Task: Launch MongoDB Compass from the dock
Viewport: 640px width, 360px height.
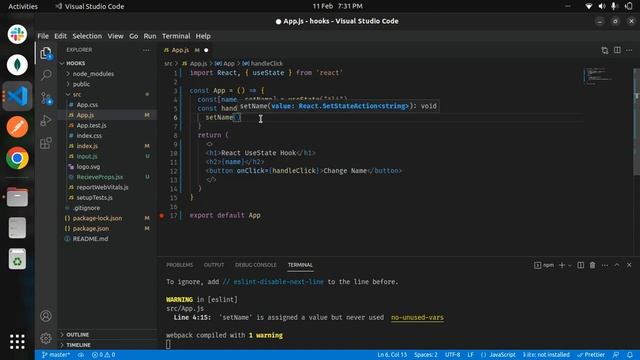Action: tap(17, 65)
